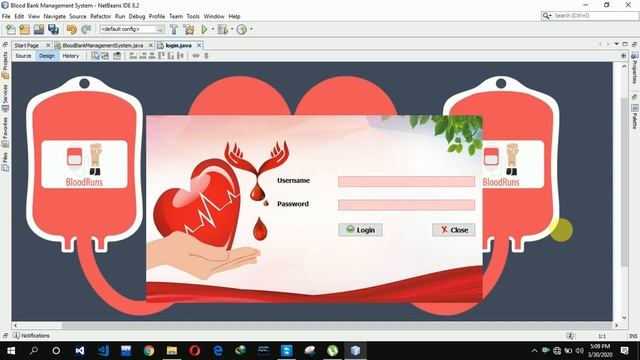Screen dimensions: 640x360
Task: Open the taskbar clock and date
Action: (x=600, y=351)
